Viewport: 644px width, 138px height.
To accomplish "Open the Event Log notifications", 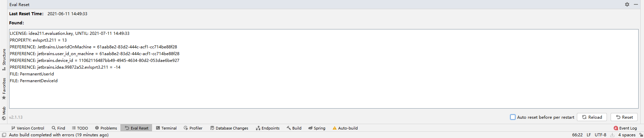I will 625,128.
